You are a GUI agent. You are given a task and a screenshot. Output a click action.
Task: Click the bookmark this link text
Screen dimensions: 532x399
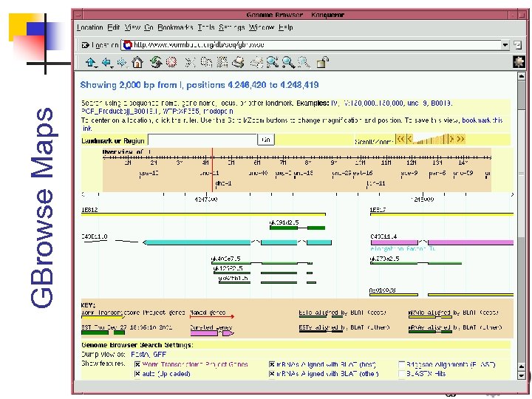tap(482, 120)
